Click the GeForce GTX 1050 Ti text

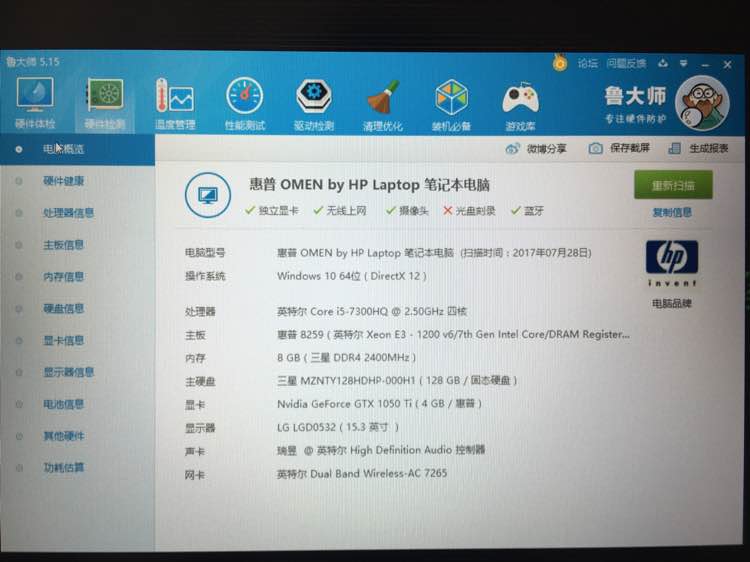[379, 404]
